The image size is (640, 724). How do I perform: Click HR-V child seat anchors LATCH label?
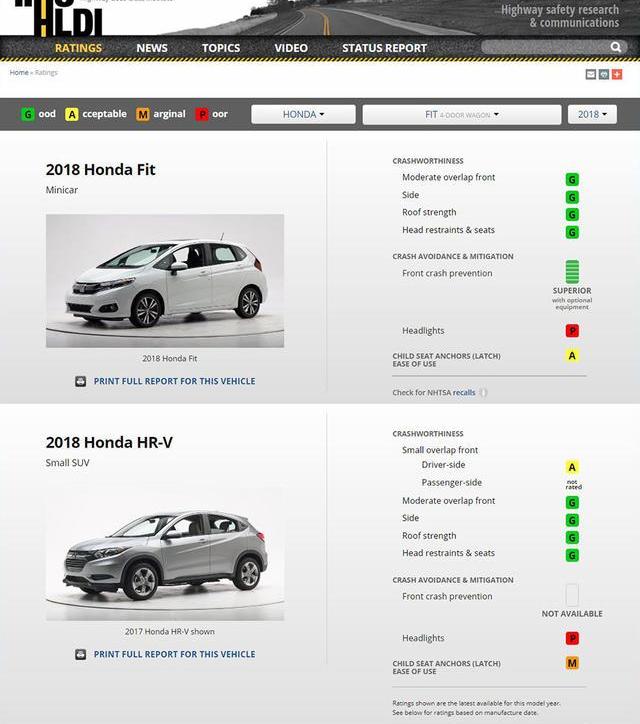point(447,667)
